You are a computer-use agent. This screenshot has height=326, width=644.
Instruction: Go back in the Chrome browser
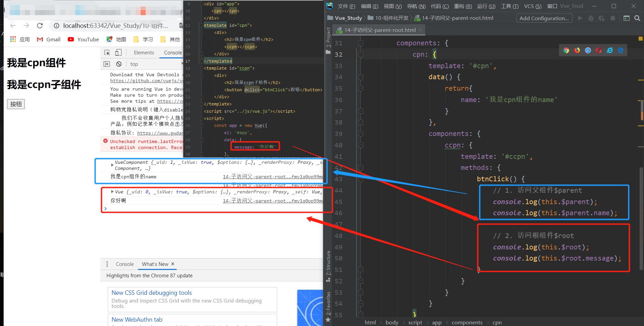[13, 26]
